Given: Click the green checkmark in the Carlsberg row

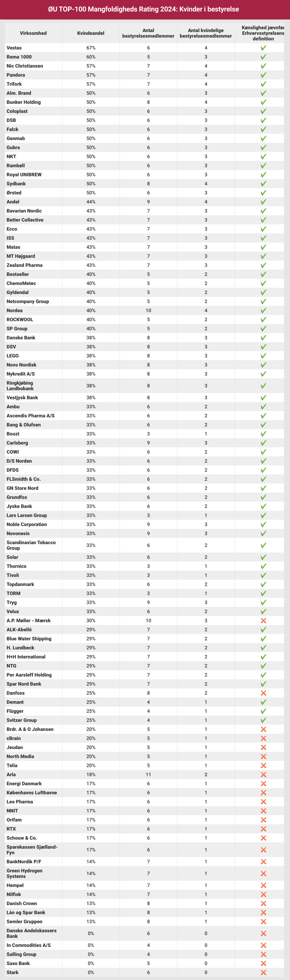Looking at the screenshot, I should pyautogui.click(x=263, y=443).
